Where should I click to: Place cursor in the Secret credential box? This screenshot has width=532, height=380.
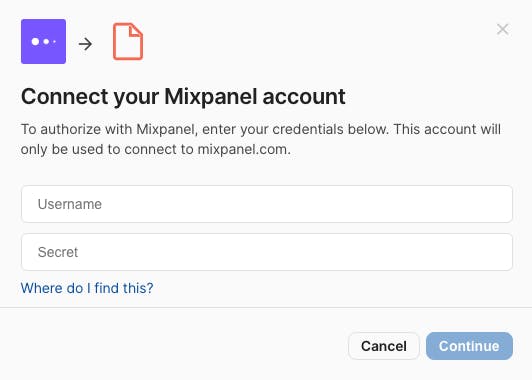267,252
